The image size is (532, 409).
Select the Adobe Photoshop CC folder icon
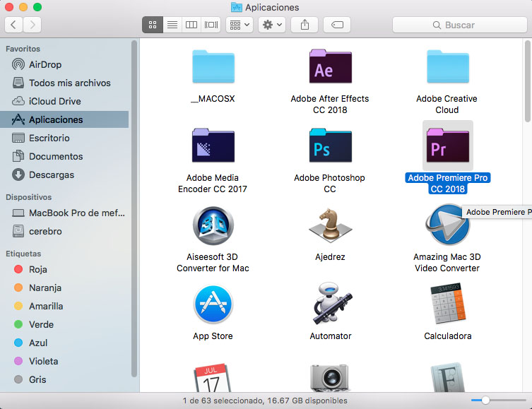click(x=330, y=146)
